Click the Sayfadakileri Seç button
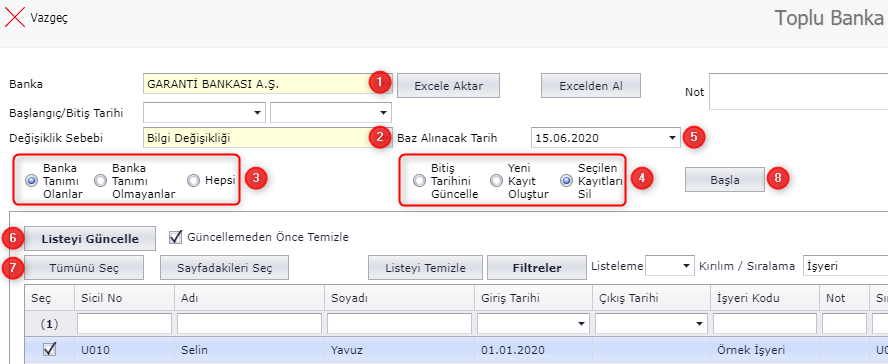The width and height of the screenshot is (888, 364). pyautogui.click(x=224, y=268)
